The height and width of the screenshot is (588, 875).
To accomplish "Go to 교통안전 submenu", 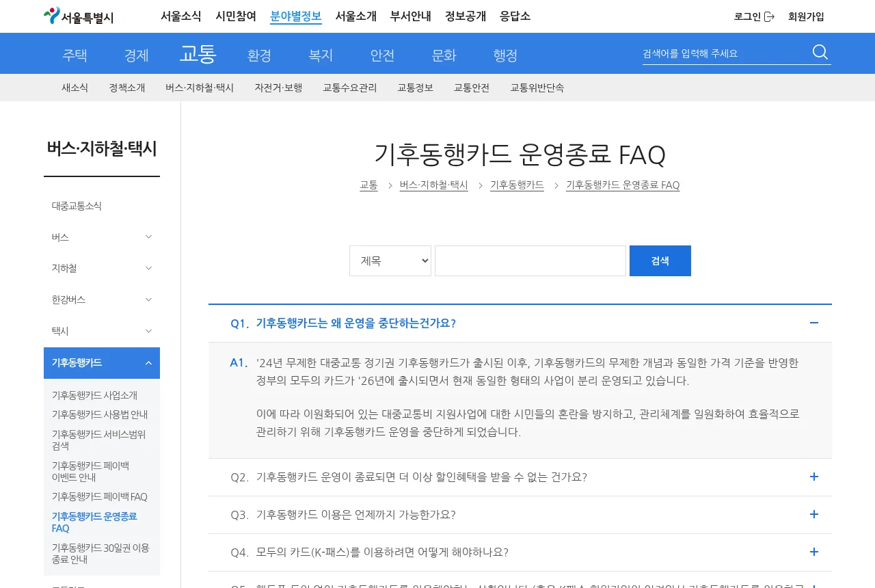I will coord(472,88).
